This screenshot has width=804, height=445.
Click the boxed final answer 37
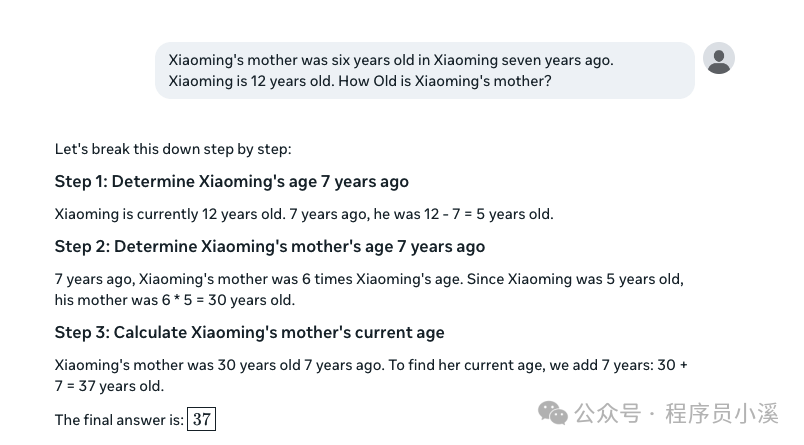click(201, 420)
